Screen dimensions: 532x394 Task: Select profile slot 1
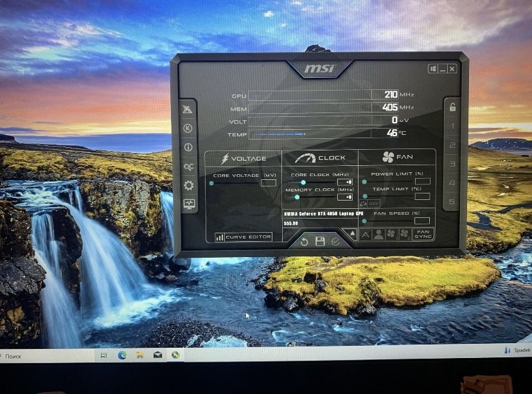point(452,126)
